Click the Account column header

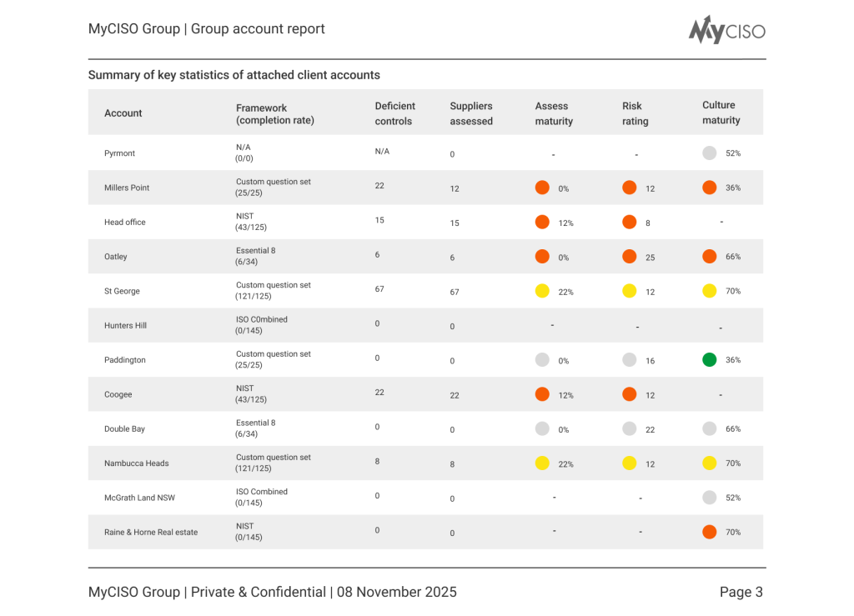(x=123, y=113)
